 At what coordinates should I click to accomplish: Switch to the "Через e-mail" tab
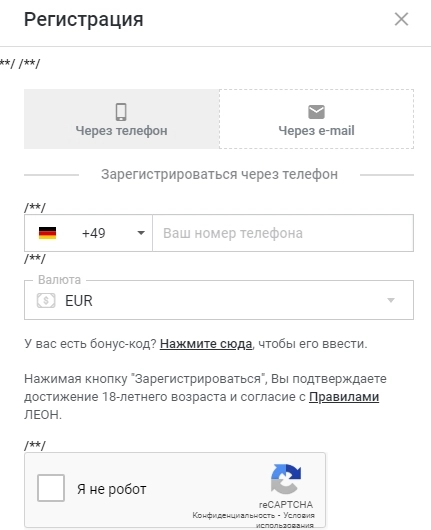tap(316, 119)
